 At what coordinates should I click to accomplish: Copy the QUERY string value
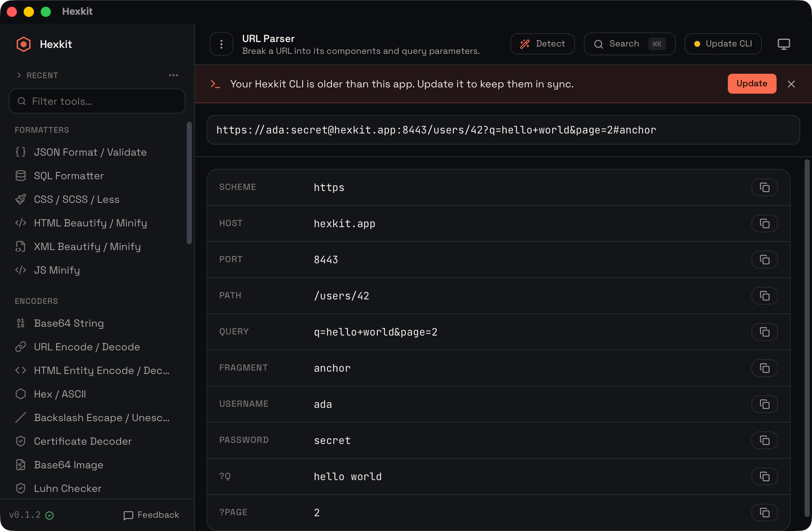click(765, 332)
